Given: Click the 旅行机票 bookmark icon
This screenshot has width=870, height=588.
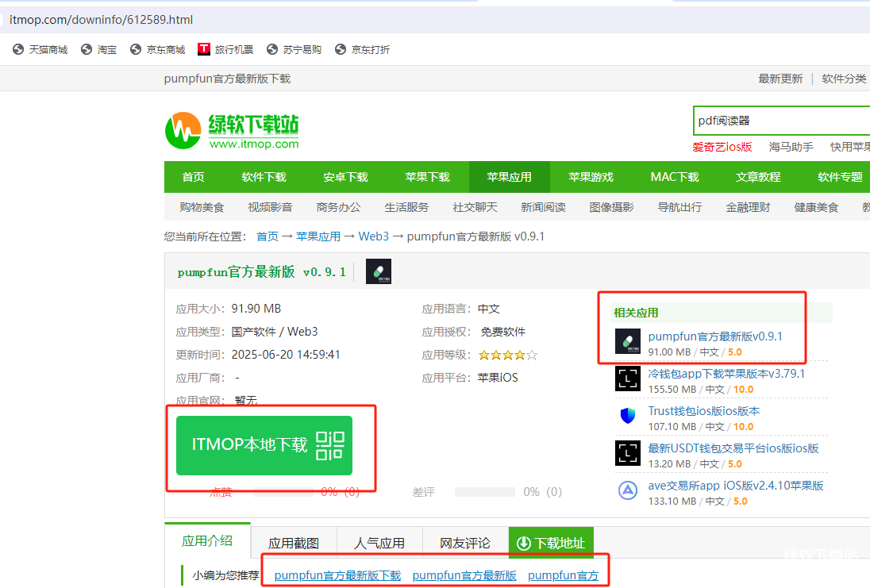Looking at the screenshot, I should pos(204,49).
